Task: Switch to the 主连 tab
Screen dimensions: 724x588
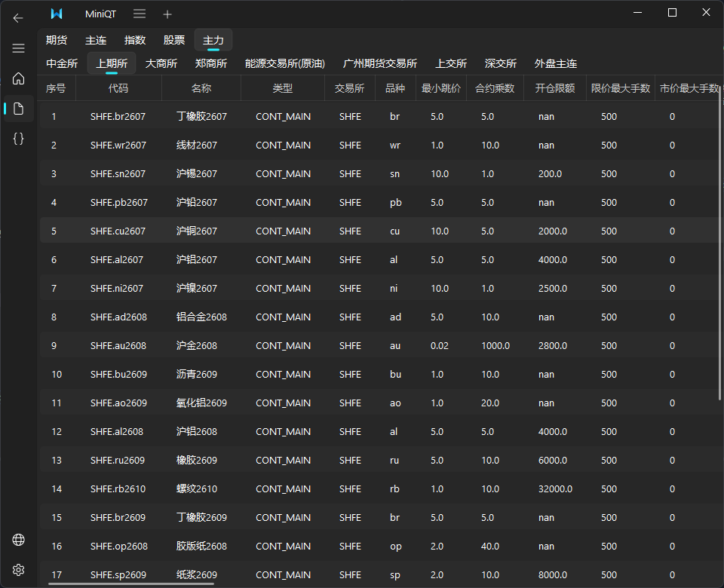Action: (96, 40)
